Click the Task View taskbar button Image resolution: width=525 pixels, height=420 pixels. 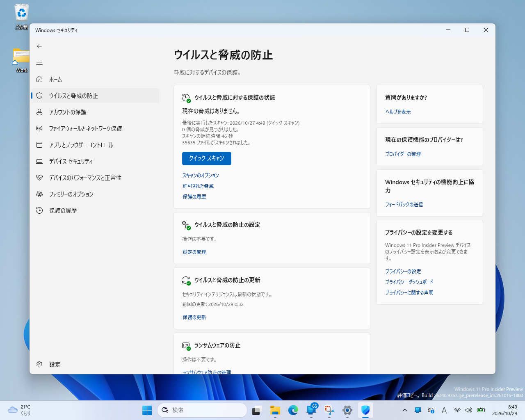click(x=257, y=410)
